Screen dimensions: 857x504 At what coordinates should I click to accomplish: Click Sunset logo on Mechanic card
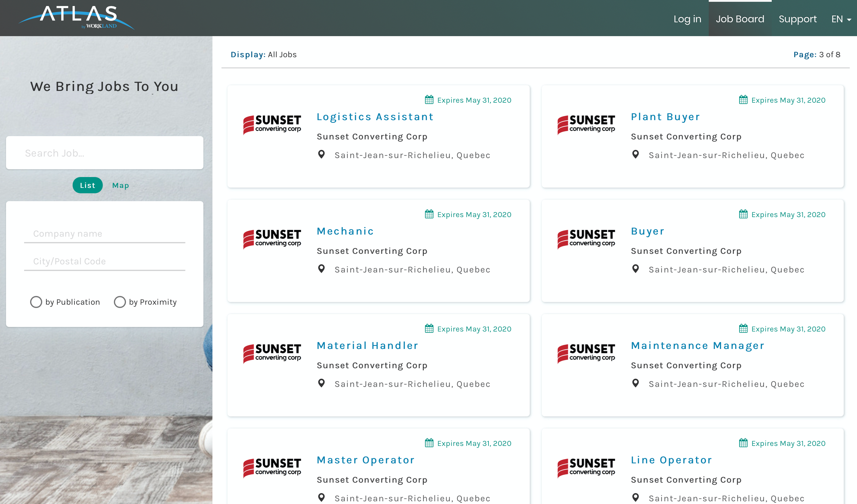[272, 239]
